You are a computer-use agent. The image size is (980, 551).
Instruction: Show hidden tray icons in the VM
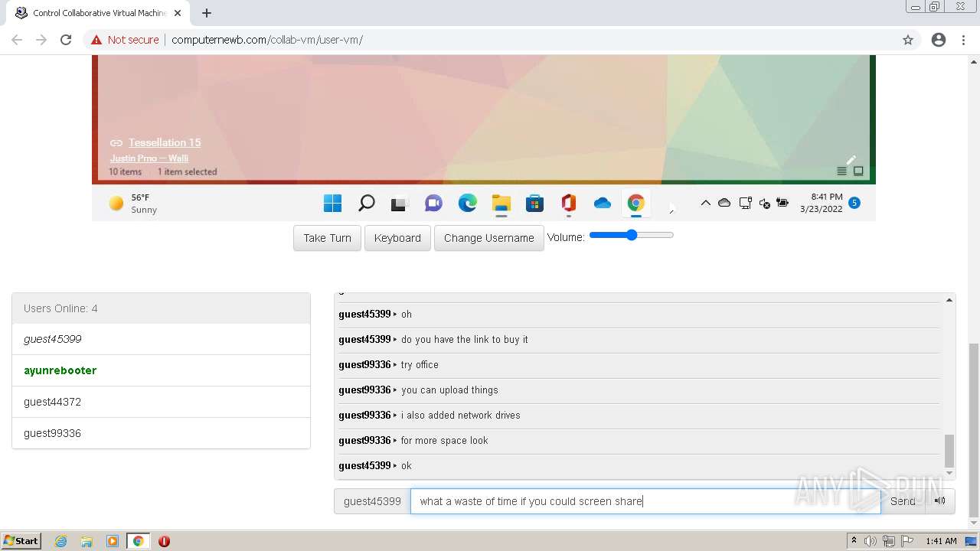706,203
